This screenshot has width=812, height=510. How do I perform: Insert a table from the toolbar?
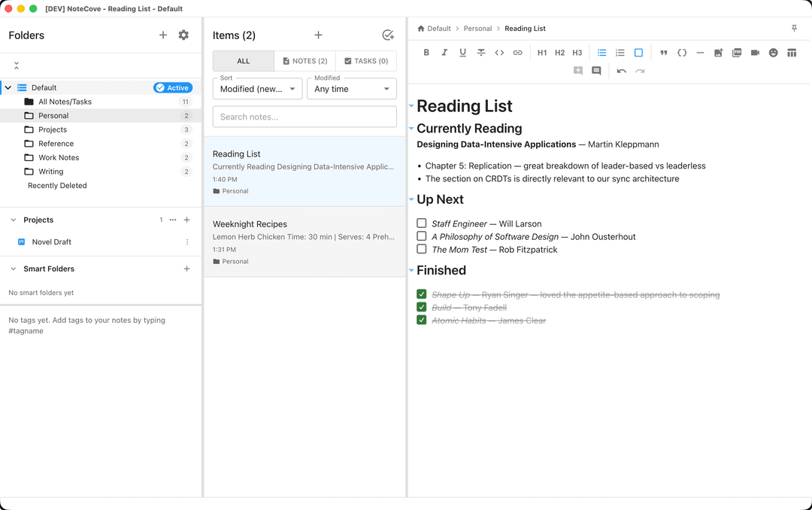tap(790, 53)
